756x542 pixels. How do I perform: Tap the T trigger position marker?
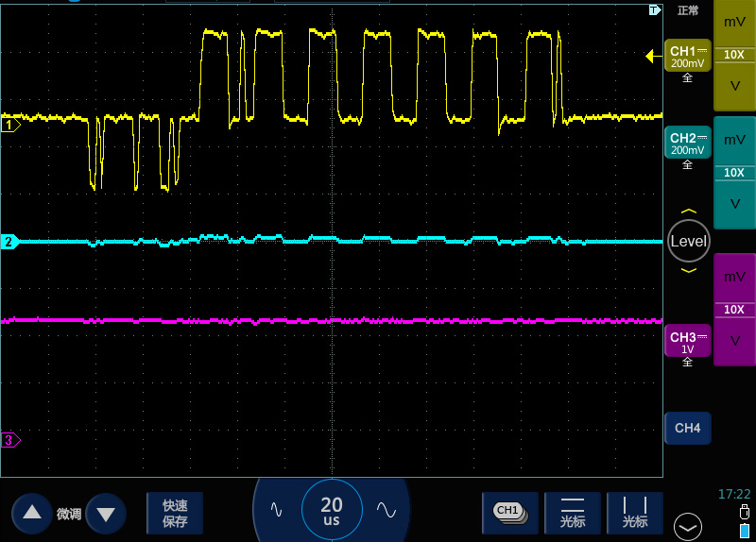(655, 10)
